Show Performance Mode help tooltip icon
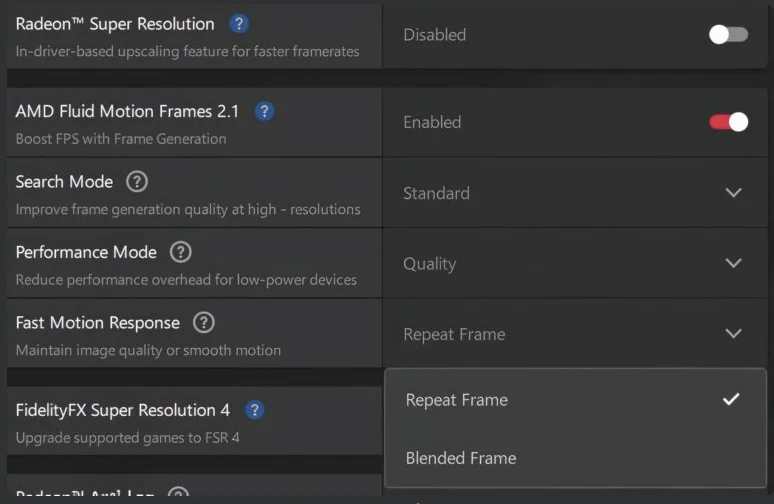 181,252
